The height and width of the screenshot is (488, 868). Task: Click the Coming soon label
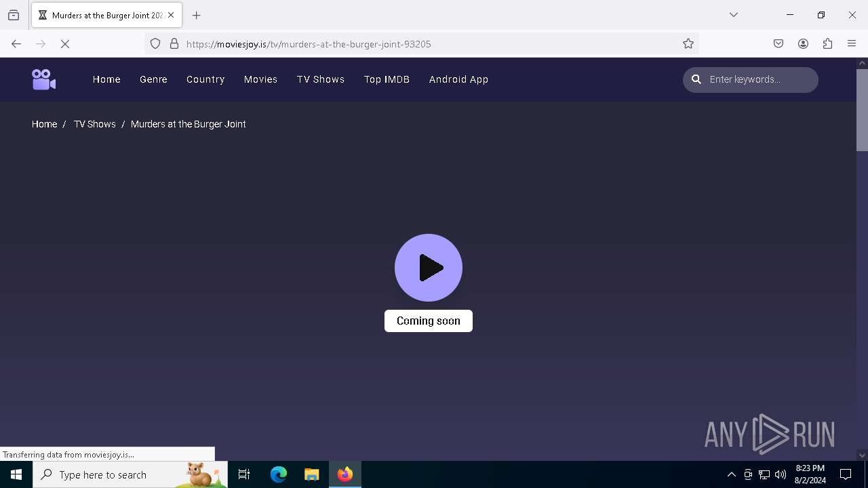[429, 321]
